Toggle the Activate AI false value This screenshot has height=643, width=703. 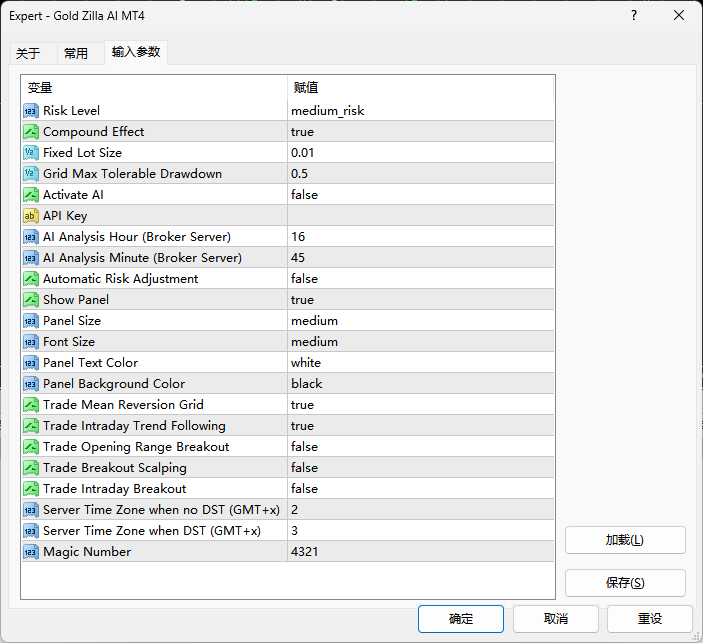tap(304, 195)
